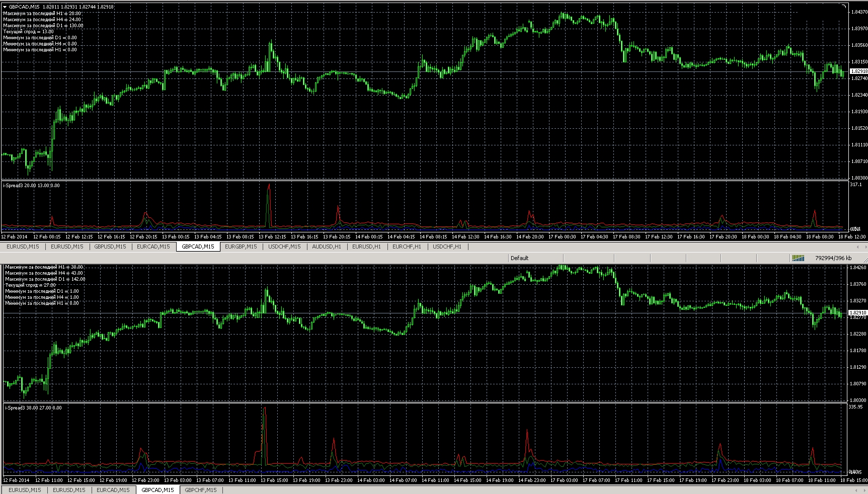Click the i-Spread3 38.00 27.00 8.00 indicator label

33,408
